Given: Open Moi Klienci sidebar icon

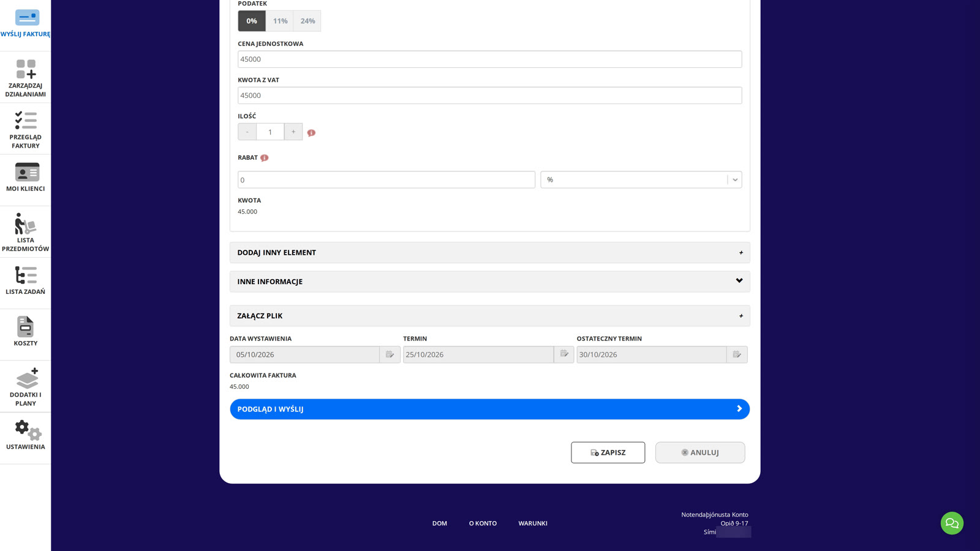Looking at the screenshot, I should tap(27, 172).
